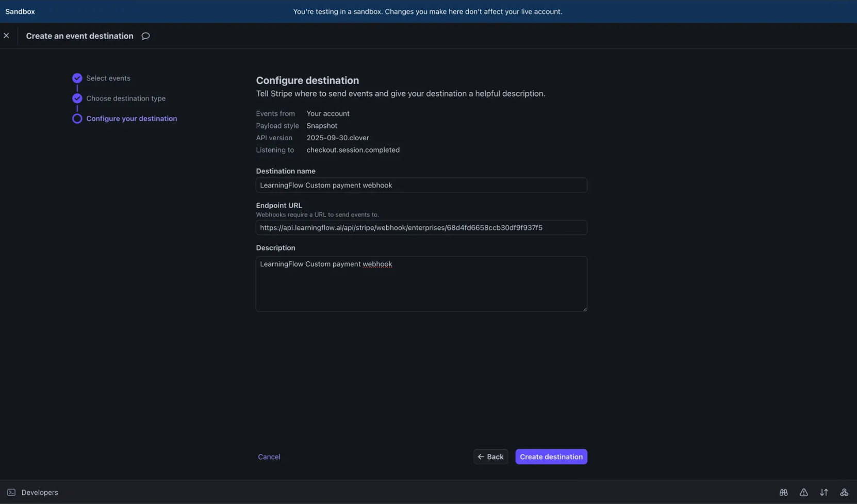The width and height of the screenshot is (857, 504).
Task: Click inside the Description text area
Action: coord(421,284)
